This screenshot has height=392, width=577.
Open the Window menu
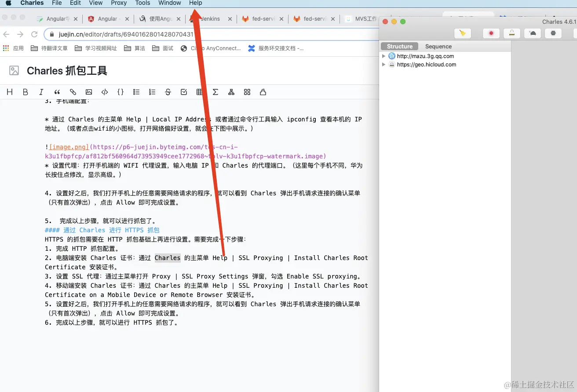(169, 3)
